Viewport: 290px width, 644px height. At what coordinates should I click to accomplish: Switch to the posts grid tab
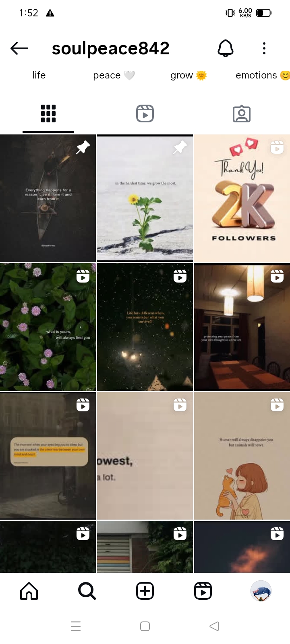click(x=48, y=114)
